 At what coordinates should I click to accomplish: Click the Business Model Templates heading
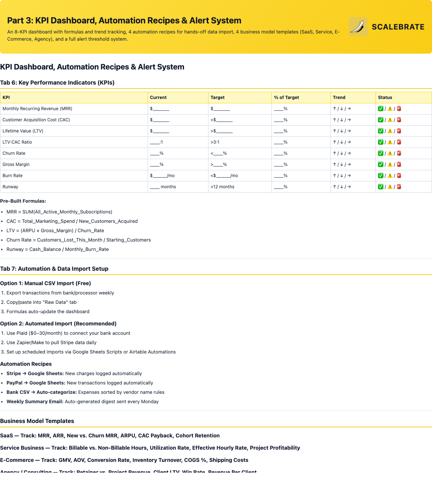click(x=37, y=421)
